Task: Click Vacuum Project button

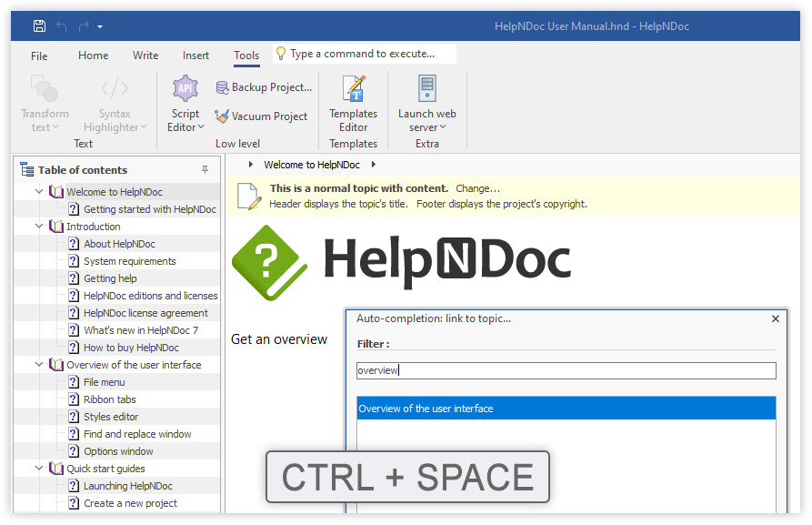Action: 262,116
